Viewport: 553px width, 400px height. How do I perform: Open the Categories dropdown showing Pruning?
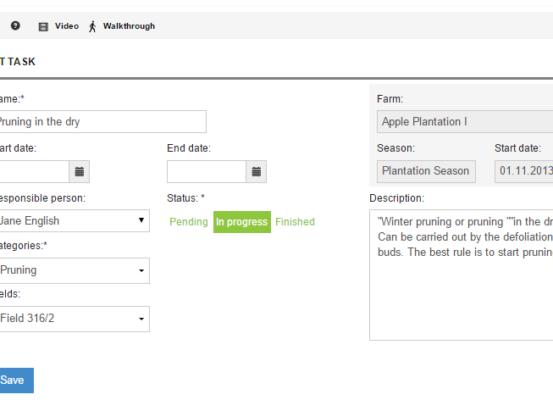[x=73, y=271]
